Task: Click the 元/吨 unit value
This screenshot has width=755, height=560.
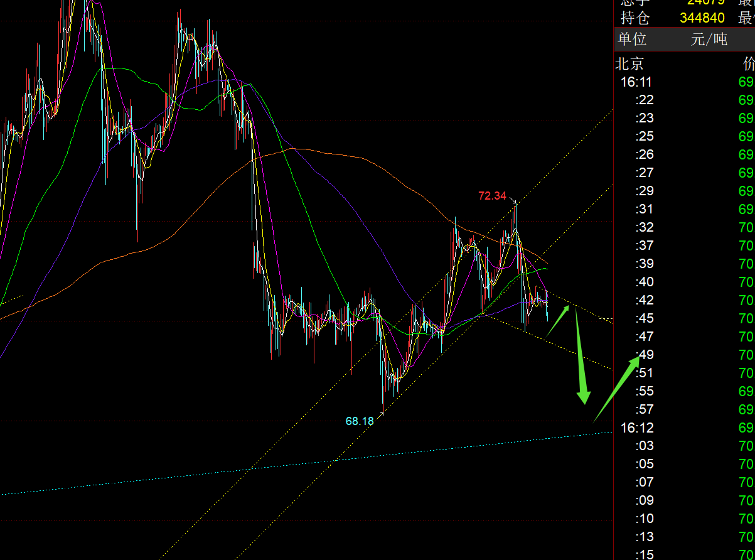Action: click(709, 39)
